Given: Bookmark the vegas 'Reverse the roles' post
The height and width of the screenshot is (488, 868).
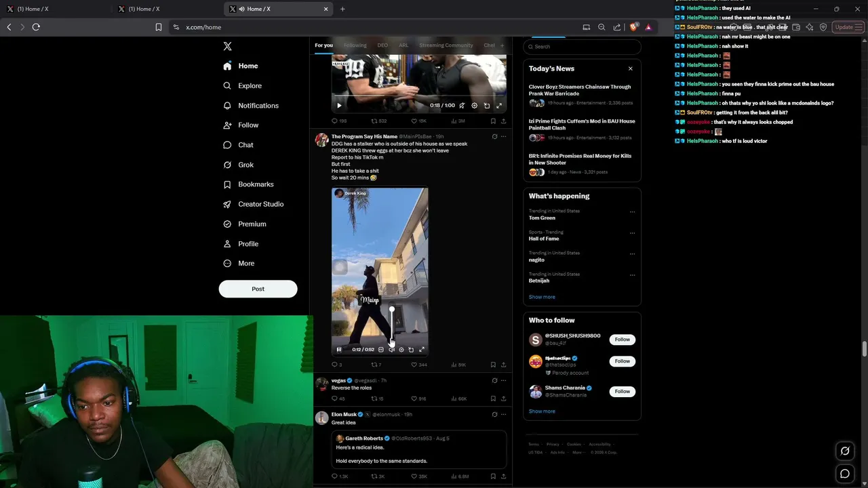Looking at the screenshot, I should click(x=493, y=399).
